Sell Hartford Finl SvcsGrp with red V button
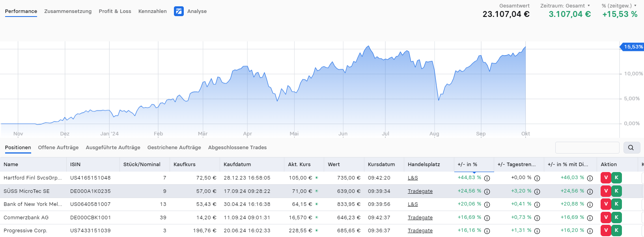 pos(606,178)
